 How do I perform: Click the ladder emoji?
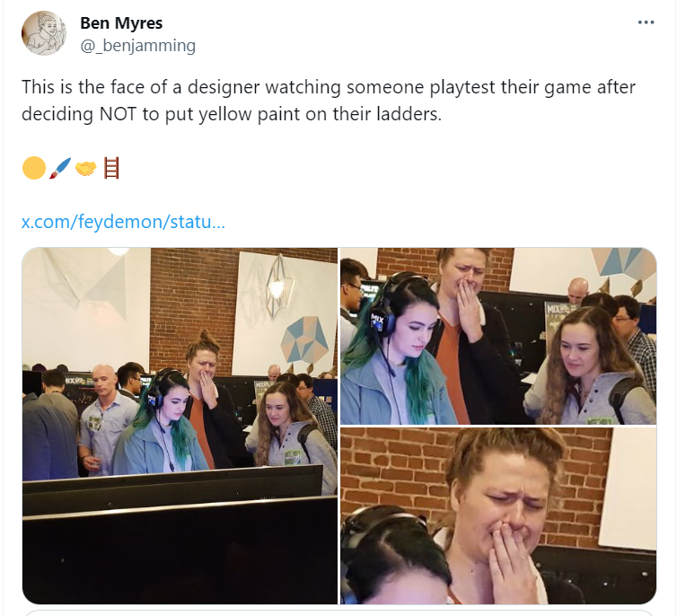[111, 168]
